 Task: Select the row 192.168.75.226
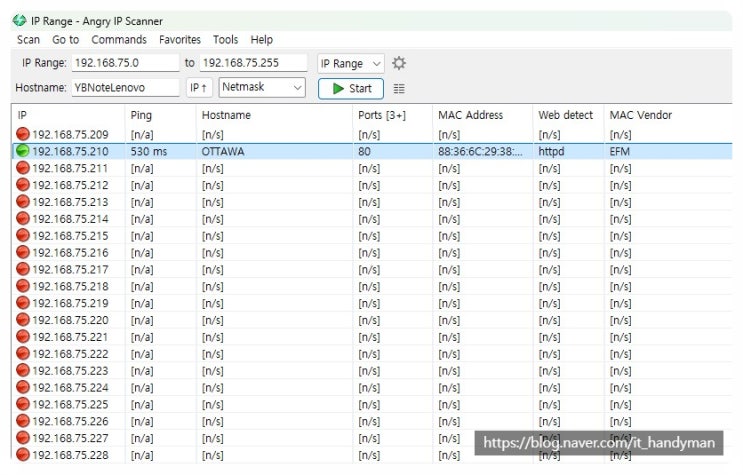point(372,421)
